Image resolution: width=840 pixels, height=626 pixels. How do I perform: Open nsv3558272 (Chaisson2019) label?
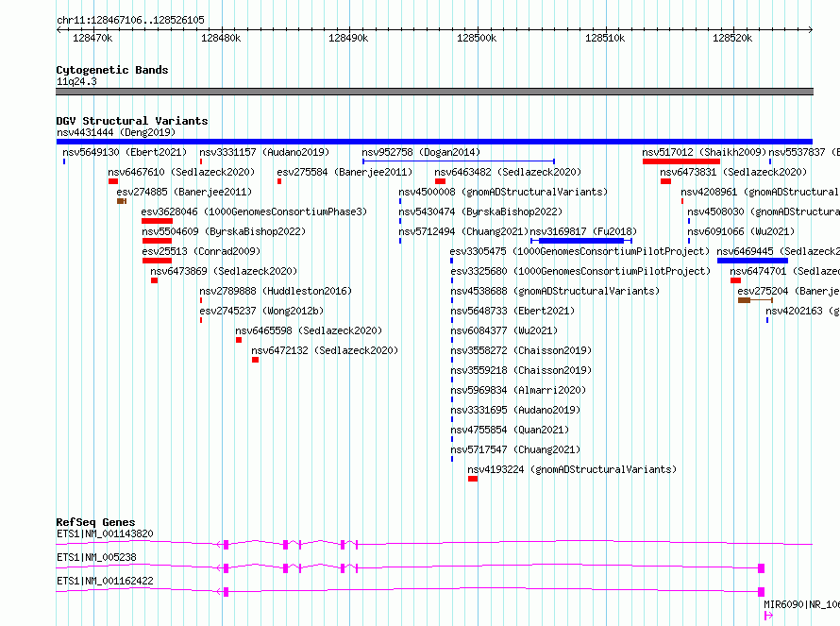(521, 350)
